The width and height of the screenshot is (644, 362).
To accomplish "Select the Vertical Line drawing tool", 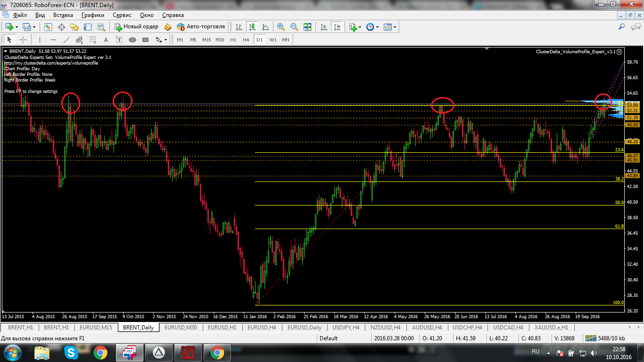I will [40, 40].
